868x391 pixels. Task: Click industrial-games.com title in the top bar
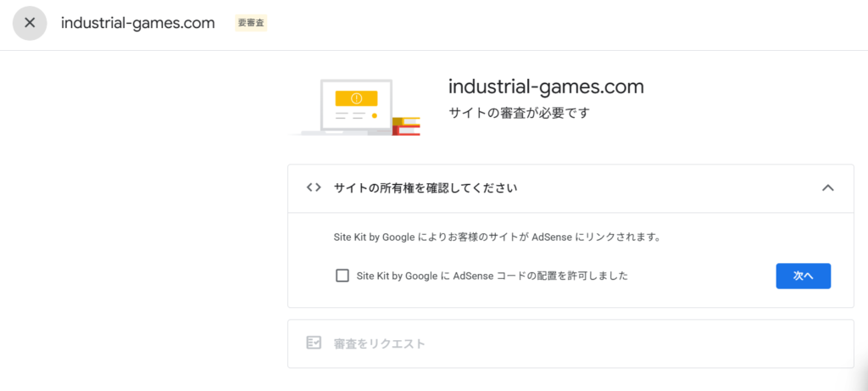(137, 23)
